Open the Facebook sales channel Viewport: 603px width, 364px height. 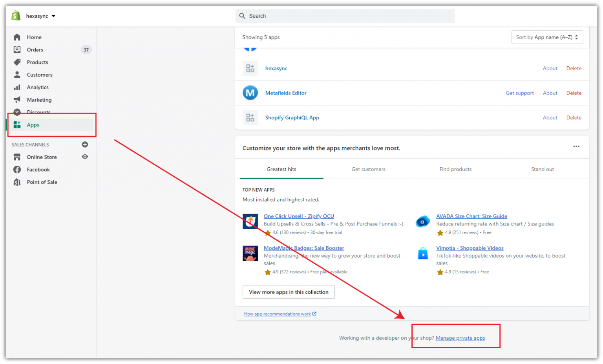16,169
